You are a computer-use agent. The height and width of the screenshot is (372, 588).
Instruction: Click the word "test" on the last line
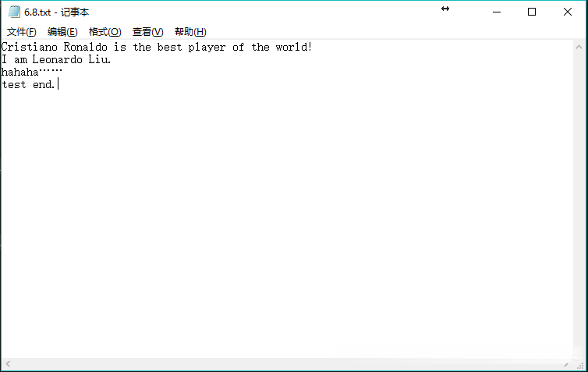click(14, 85)
